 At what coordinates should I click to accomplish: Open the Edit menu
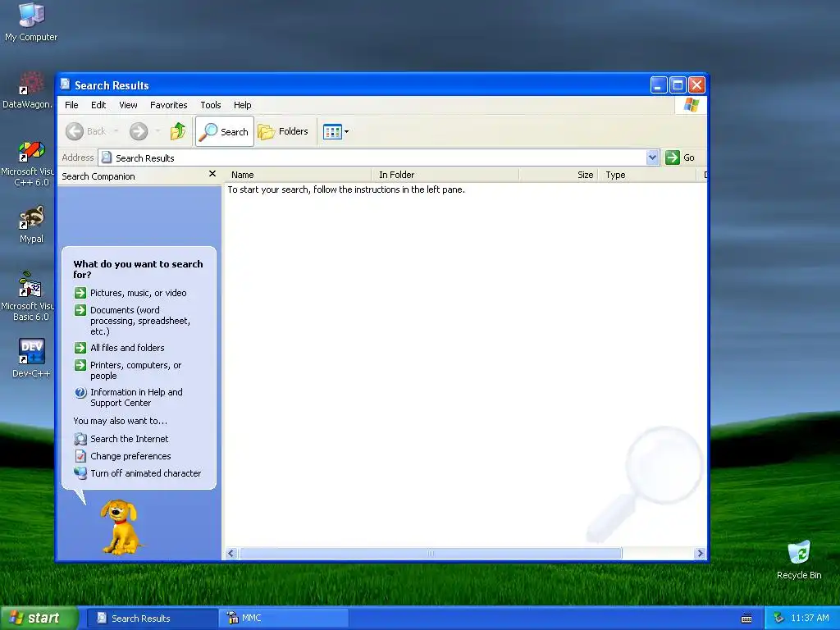[x=98, y=105]
